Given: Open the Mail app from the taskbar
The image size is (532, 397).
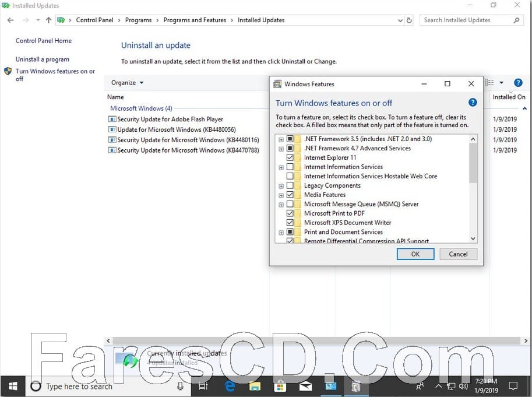Looking at the screenshot, I should click(x=305, y=386).
